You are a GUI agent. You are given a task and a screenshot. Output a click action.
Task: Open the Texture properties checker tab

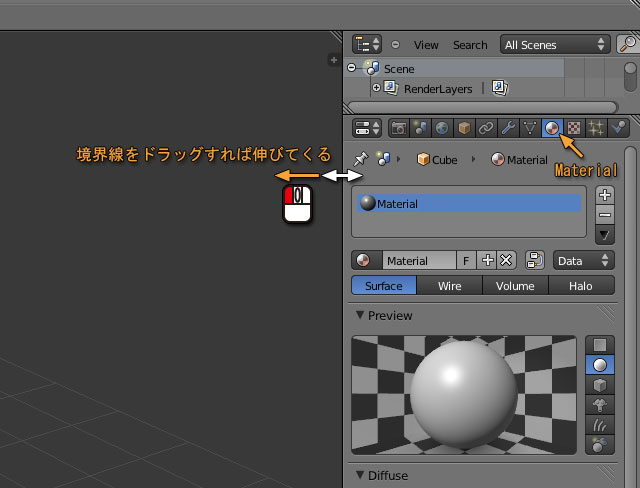pos(574,128)
